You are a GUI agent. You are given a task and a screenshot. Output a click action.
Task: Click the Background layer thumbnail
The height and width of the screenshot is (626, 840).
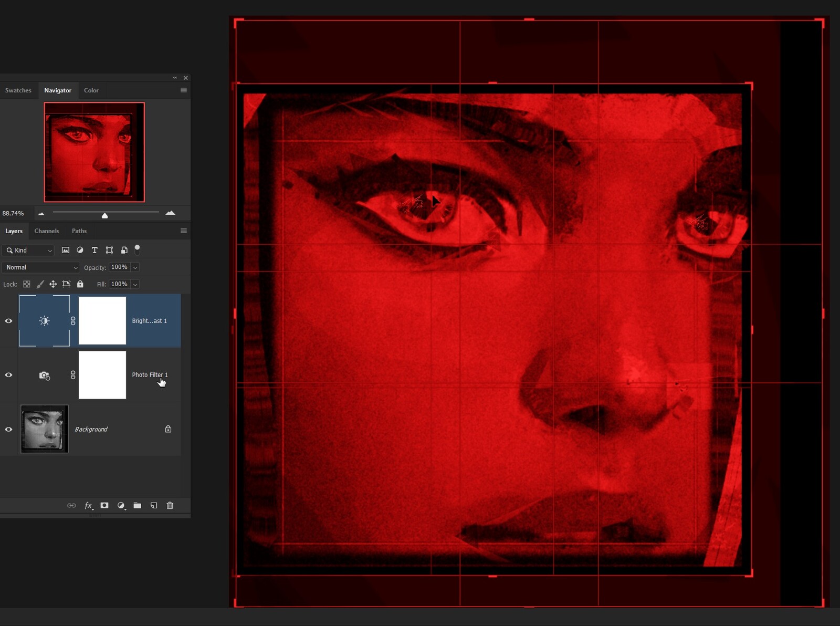44,429
